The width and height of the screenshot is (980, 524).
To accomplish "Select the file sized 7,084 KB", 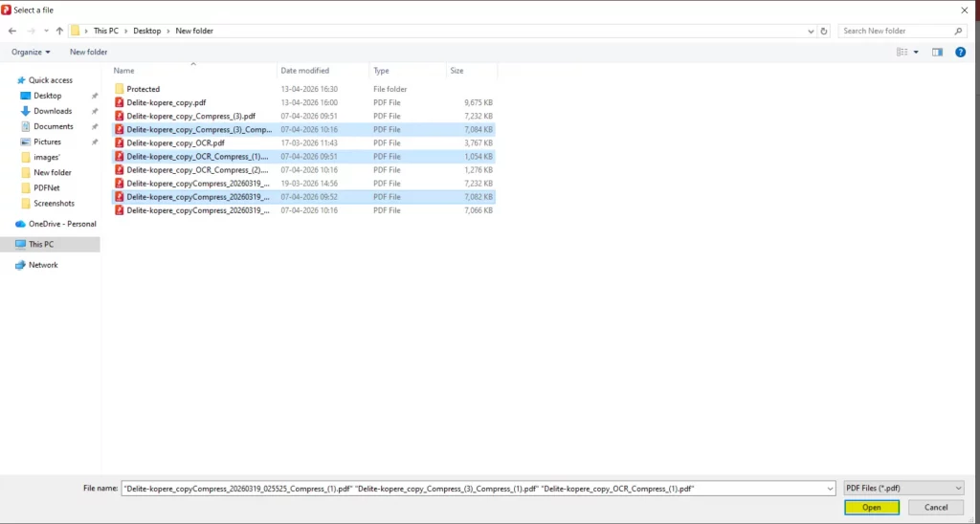I will (303, 129).
